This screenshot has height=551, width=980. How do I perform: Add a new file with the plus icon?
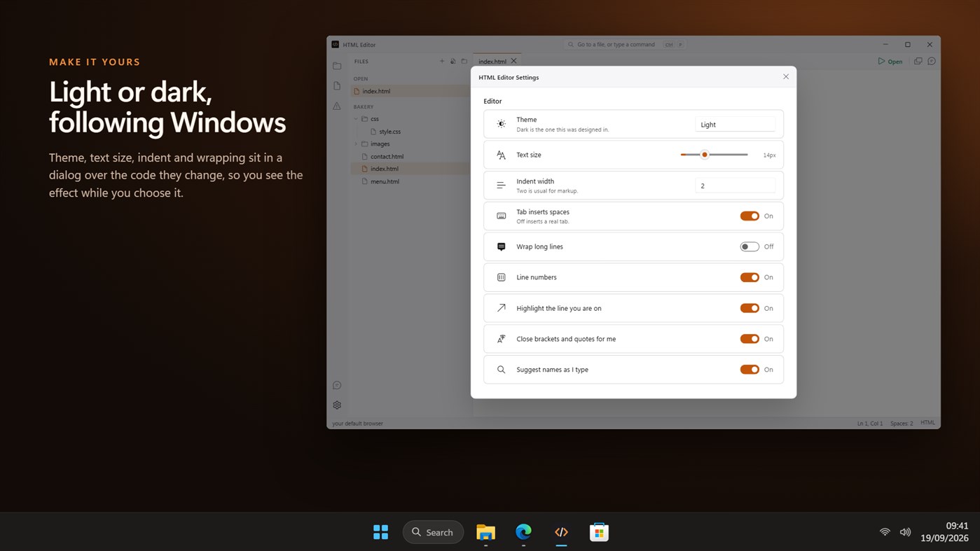442,62
